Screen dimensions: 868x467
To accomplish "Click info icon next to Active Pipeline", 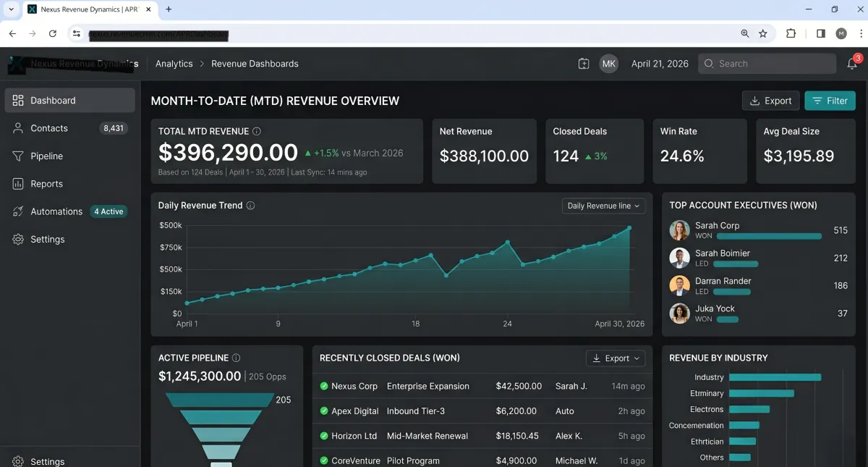I will point(236,358).
